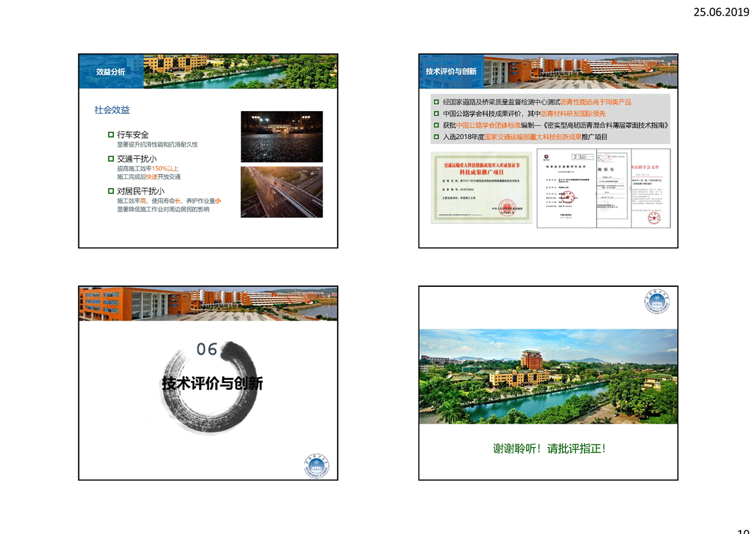Open the aerial highway interchange photo
Screen dimensions: 756x534
point(281,192)
